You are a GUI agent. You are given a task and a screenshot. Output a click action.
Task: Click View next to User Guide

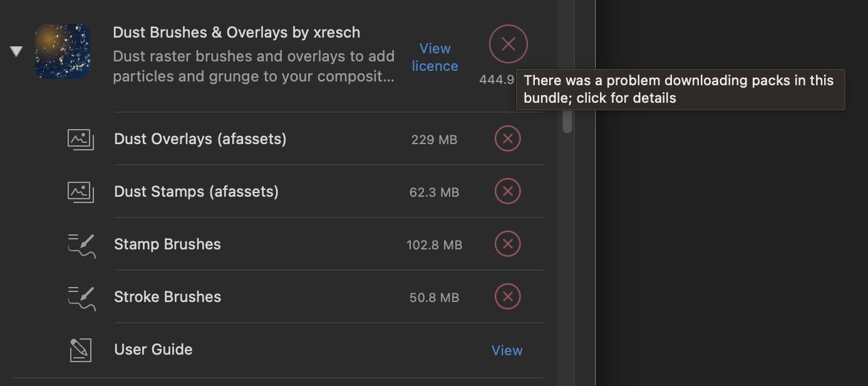coord(507,350)
